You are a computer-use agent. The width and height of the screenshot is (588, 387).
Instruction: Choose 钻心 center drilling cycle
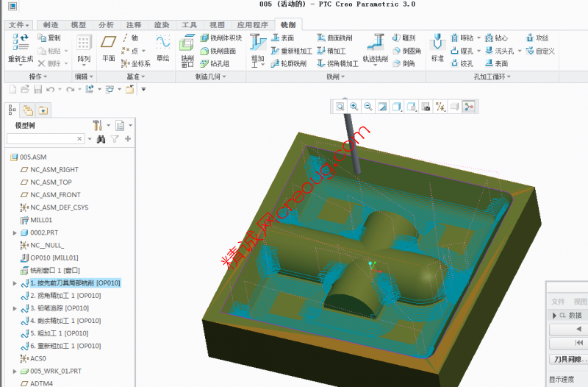[497, 38]
